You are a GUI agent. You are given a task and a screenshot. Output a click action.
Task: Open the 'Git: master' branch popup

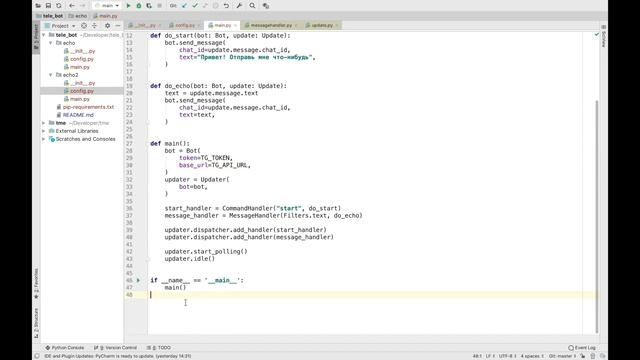coord(562,356)
